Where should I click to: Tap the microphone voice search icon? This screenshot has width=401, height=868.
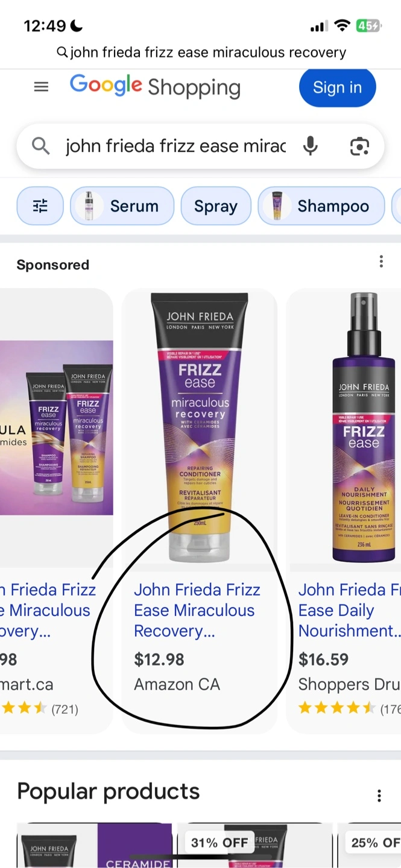(311, 146)
